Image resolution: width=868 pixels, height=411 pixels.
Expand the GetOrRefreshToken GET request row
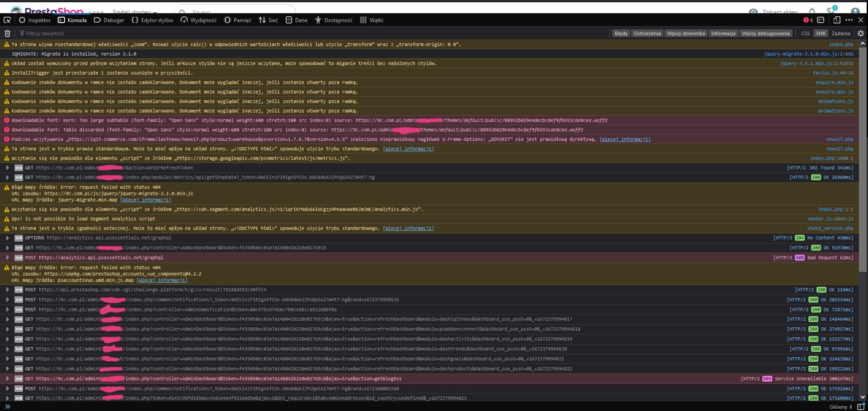tap(8, 168)
